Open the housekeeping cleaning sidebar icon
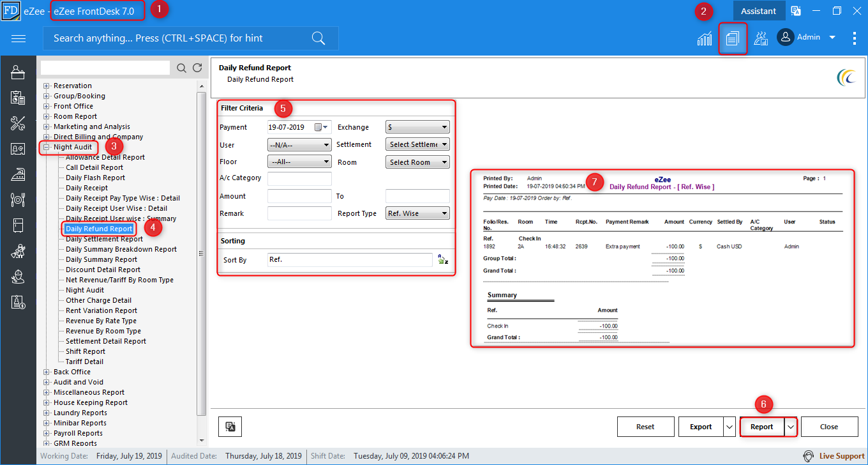 (x=18, y=251)
